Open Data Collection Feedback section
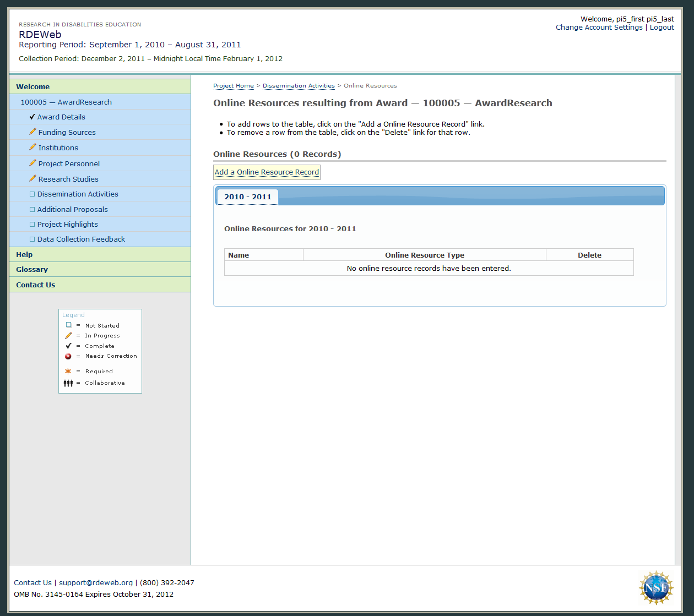The width and height of the screenshot is (694, 616). click(x=81, y=239)
